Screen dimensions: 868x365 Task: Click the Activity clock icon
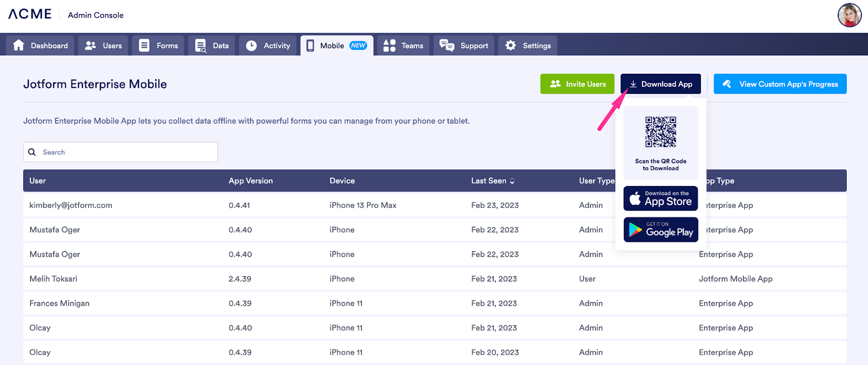pos(251,46)
